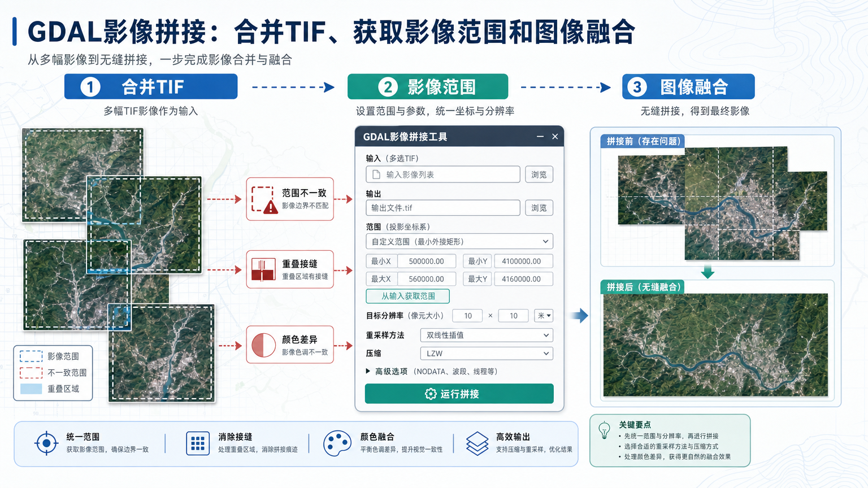Viewport: 868px width, 488px height.
Task: Click the 从输入获取范围 button
Action: (x=407, y=296)
